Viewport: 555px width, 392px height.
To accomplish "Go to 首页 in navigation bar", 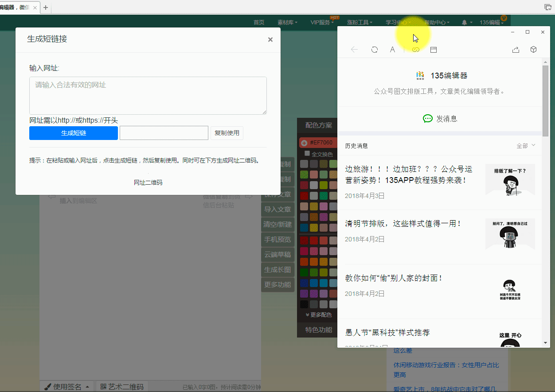I will click(x=259, y=22).
